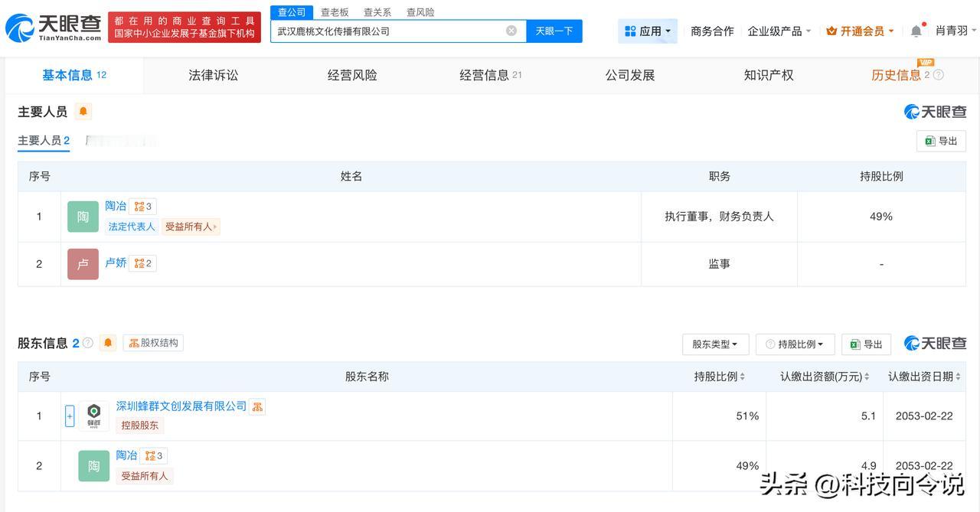980x512 pixels.
Task: Click the green 陶 avatar in the personnel table
Action: click(x=83, y=217)
